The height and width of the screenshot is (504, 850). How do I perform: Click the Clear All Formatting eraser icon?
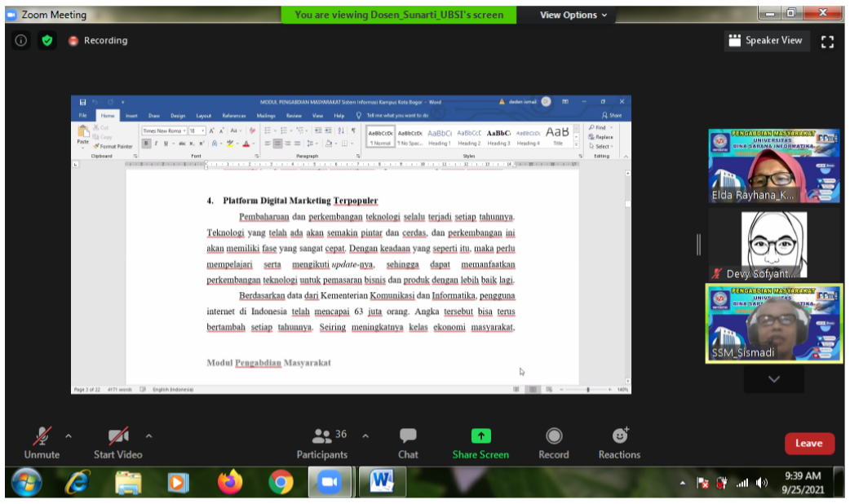252,130
